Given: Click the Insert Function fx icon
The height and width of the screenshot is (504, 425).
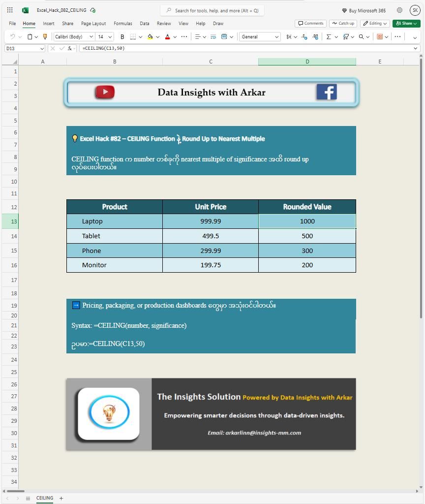Looking at the screenshot, I should [70, 48].
